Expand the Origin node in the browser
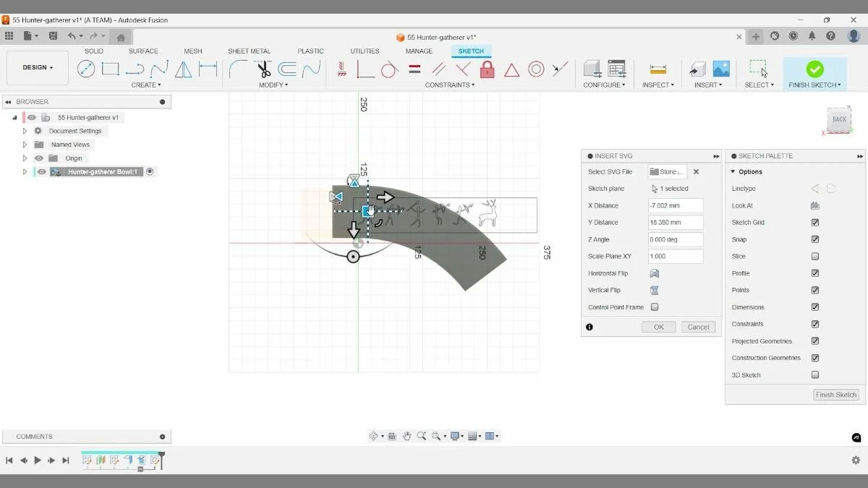This screenshot has width=868, height=488. click(25, 158)
